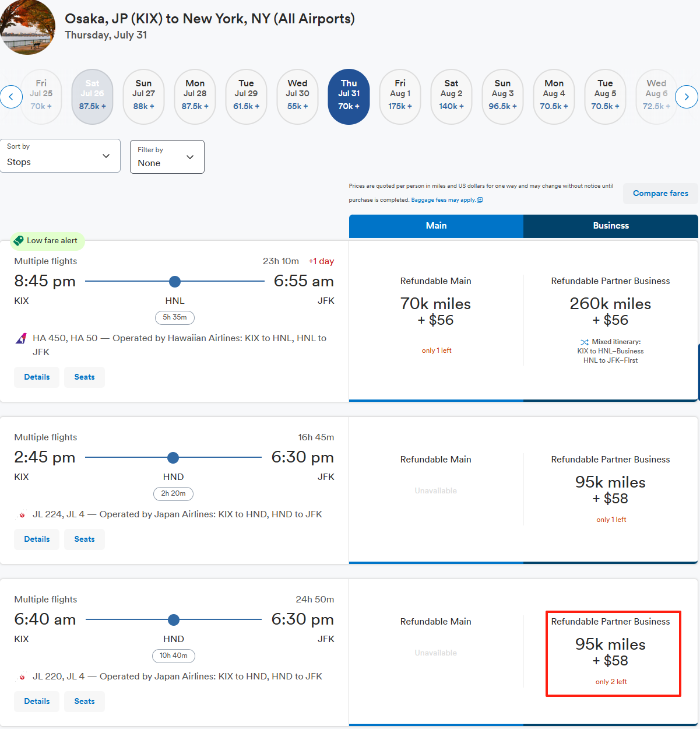Click the HNL layover dot on first flight
Image resolution: width=700 pixels, height=729 pixels.
click(175, 282)
